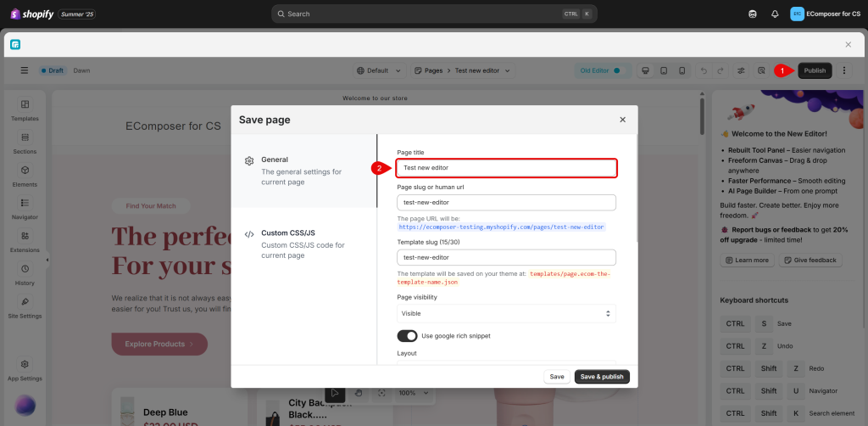
Task: Close the EComposer app frame
Action: 848,44
